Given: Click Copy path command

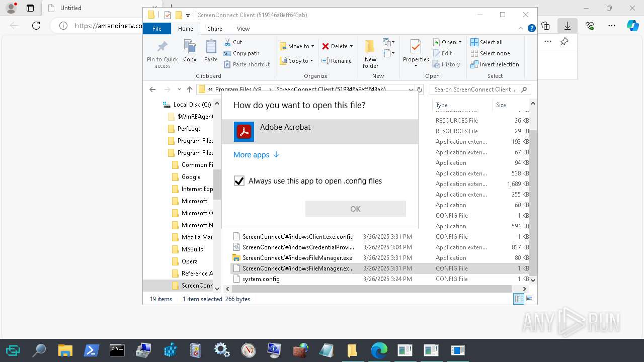Looking at the screenshot, I should (242, 53).
